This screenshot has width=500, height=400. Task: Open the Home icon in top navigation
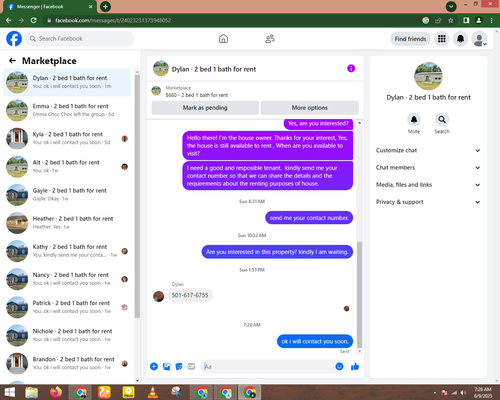[223, 39]
